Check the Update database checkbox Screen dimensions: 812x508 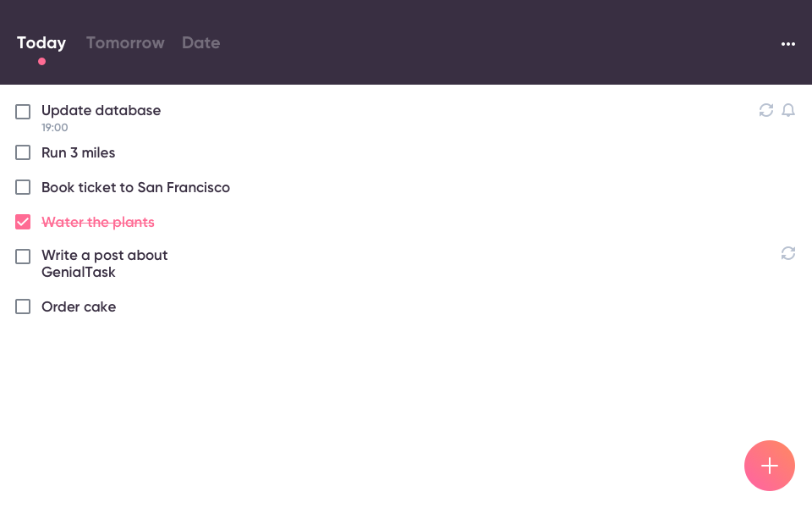point(23,112)
